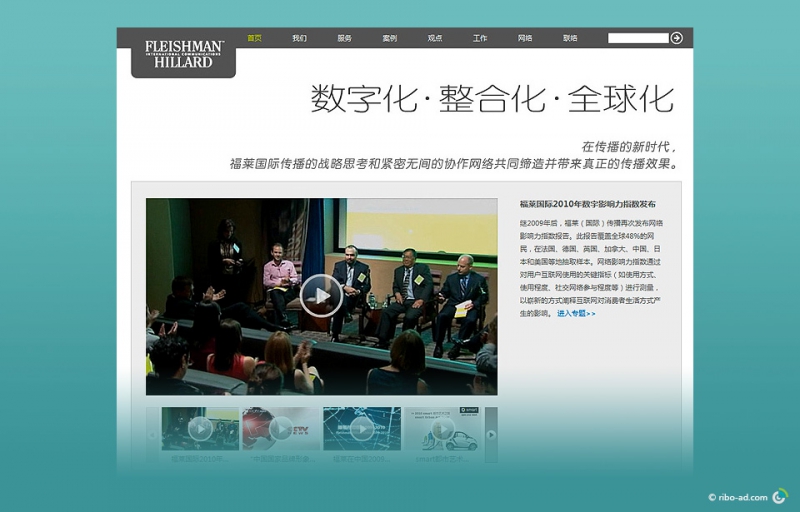
Task: Focus the search input field in header
Action: pos(638,38)
